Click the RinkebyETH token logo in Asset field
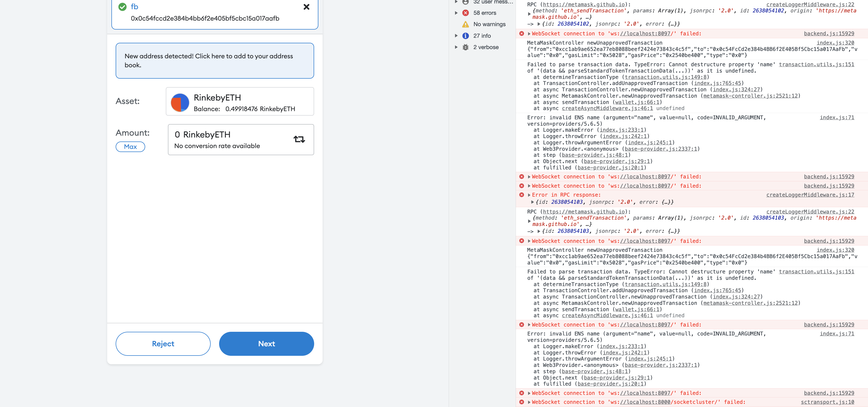The width and height of the screenshot is (868, 407). (180, 102)
